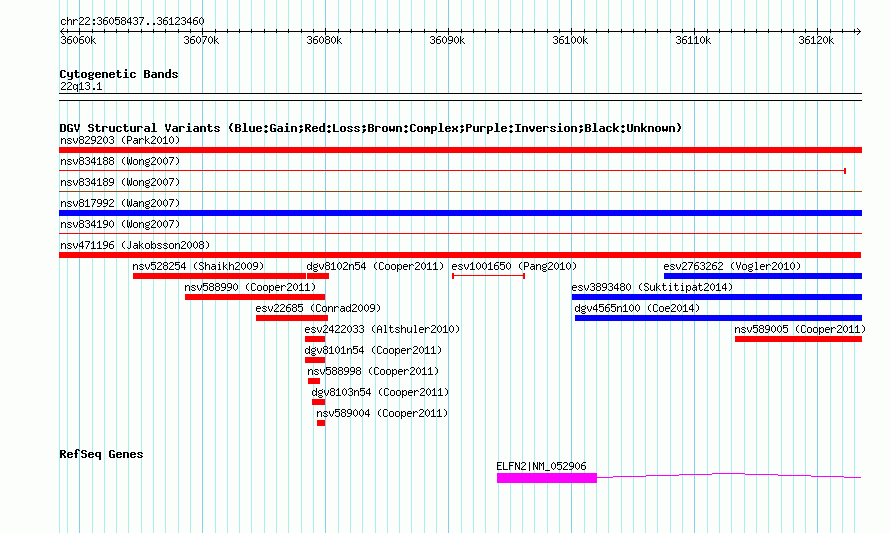Click the Cytogenetic Bands track title
Viewport: 890px width, 533px height.
point(119,74)
